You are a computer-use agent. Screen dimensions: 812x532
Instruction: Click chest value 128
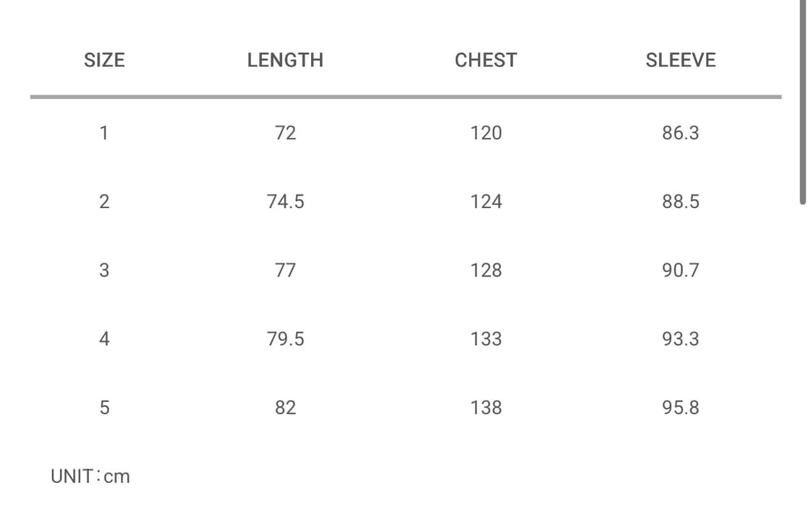click(x=486, y=270)
